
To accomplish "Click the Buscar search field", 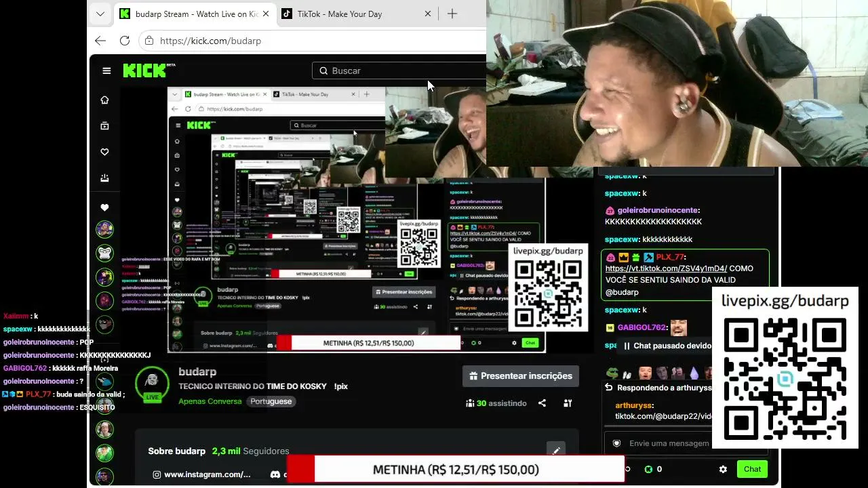I will point(400,70).
